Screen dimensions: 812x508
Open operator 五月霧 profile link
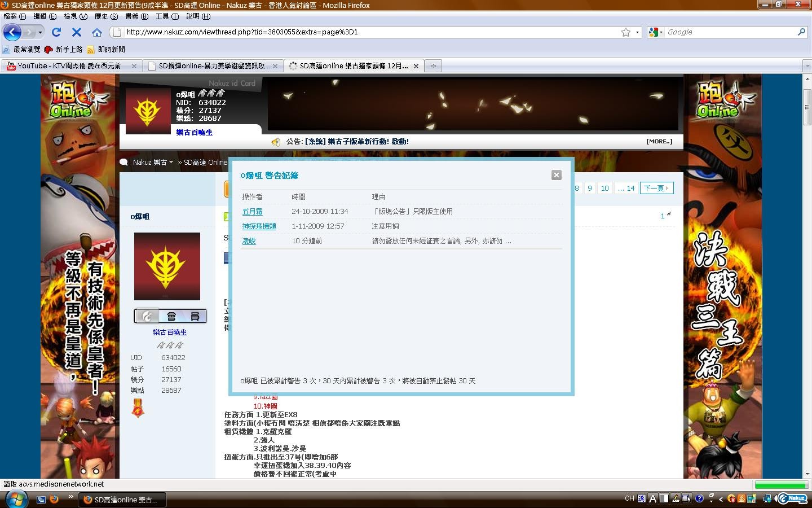[252, 212]
